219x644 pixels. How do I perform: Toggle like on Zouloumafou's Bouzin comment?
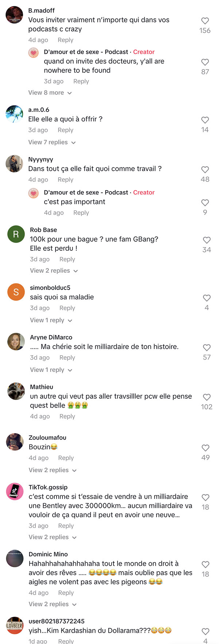[205, 448]
